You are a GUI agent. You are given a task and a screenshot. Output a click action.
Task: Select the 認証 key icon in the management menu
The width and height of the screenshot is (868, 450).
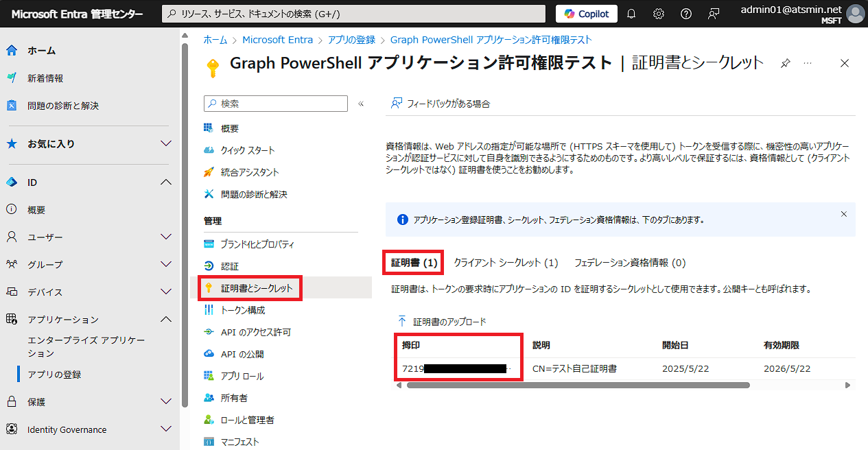pos(209,266)
